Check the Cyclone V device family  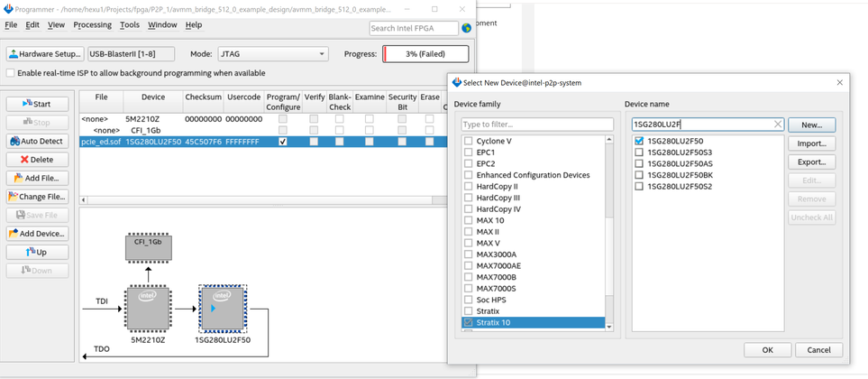point(468,141)
